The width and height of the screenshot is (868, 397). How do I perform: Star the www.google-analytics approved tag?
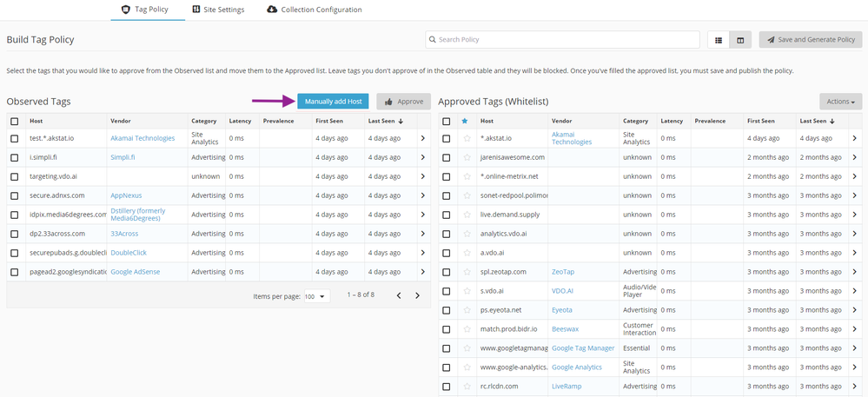[467, 367]
